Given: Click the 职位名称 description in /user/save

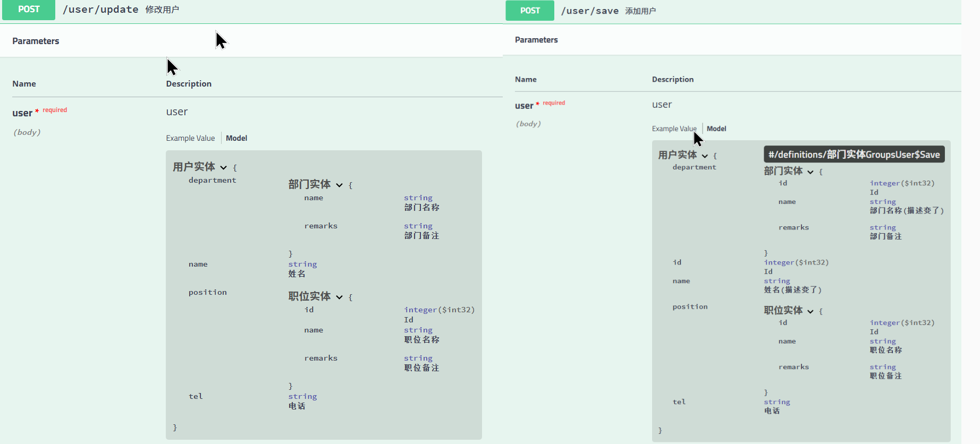Looking at the screenshot, I should [x=885, y=349].
